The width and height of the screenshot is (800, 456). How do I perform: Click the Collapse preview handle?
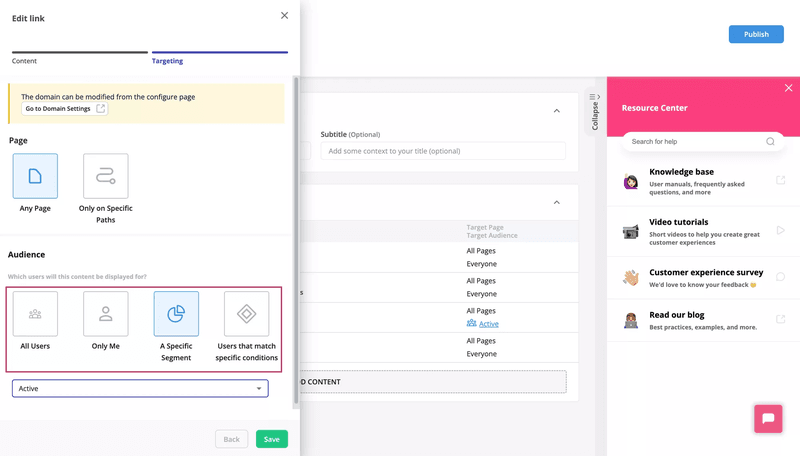pos(595,111)
